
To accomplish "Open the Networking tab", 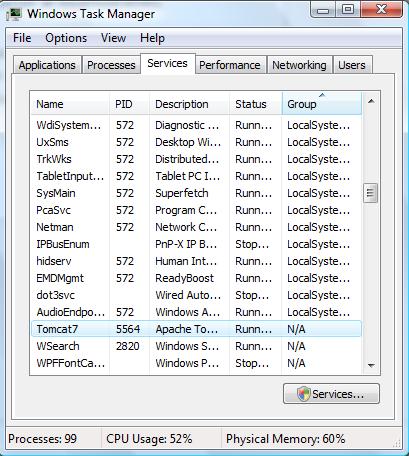I will click(x=299, y=65).
